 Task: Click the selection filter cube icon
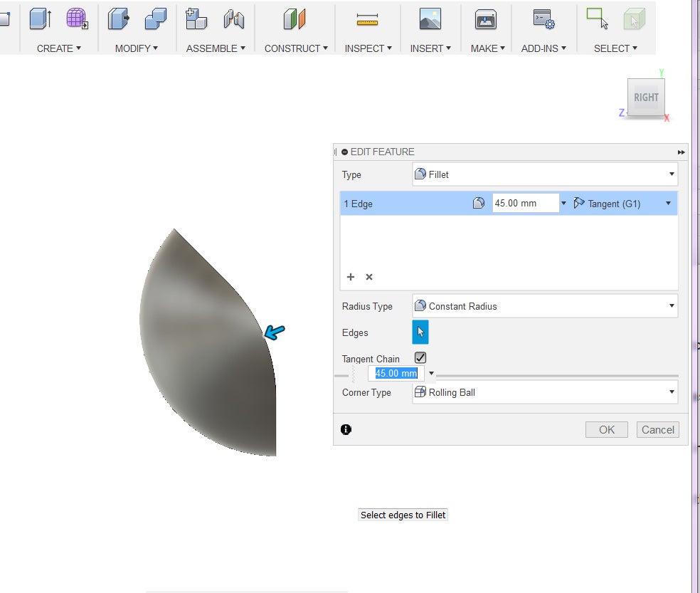point(635,19)
